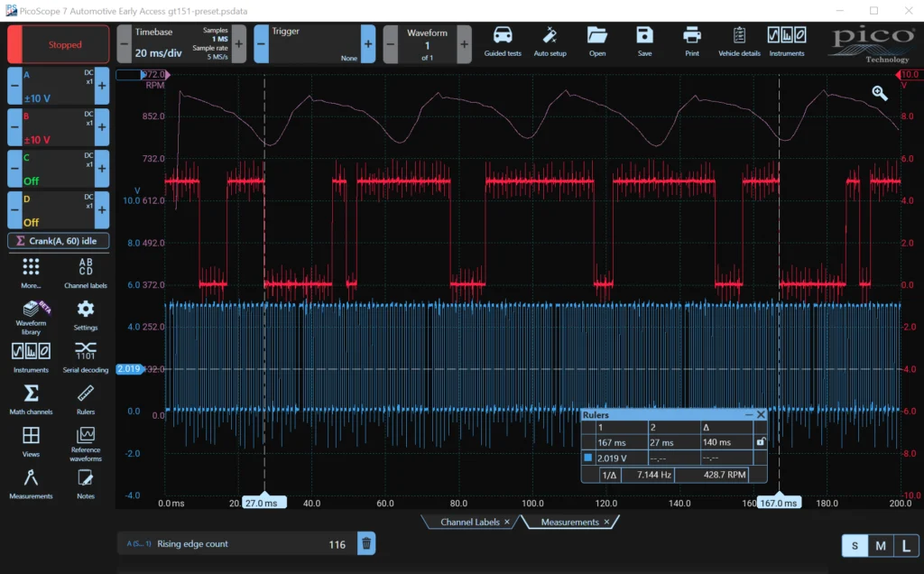This screenshot has height=574, width=924.
Task: Click channel C minus button
Action: pos(14,169)
